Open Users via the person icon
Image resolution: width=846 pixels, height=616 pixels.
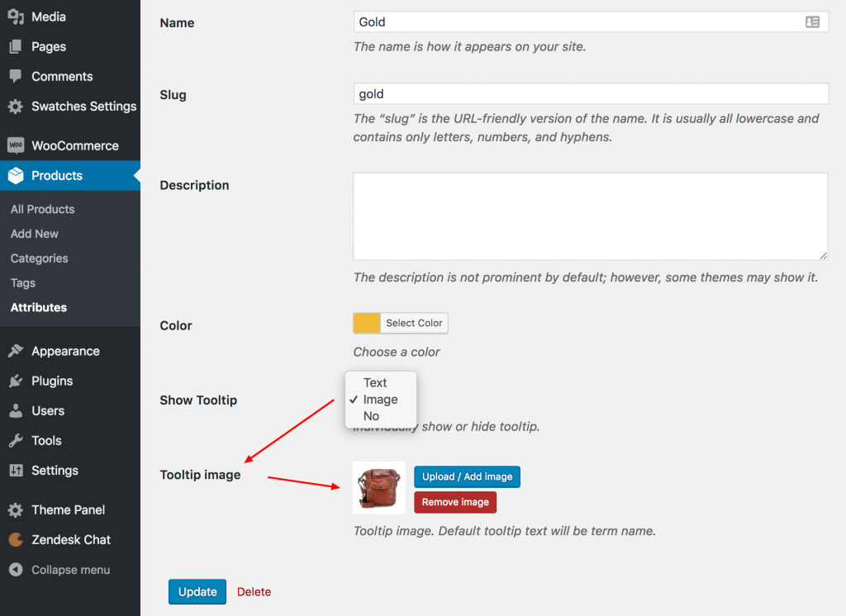15,410
